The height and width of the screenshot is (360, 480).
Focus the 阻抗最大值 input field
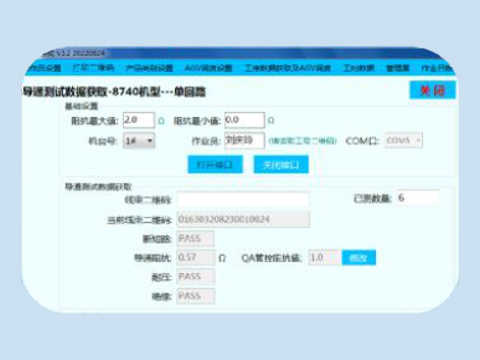139,120
